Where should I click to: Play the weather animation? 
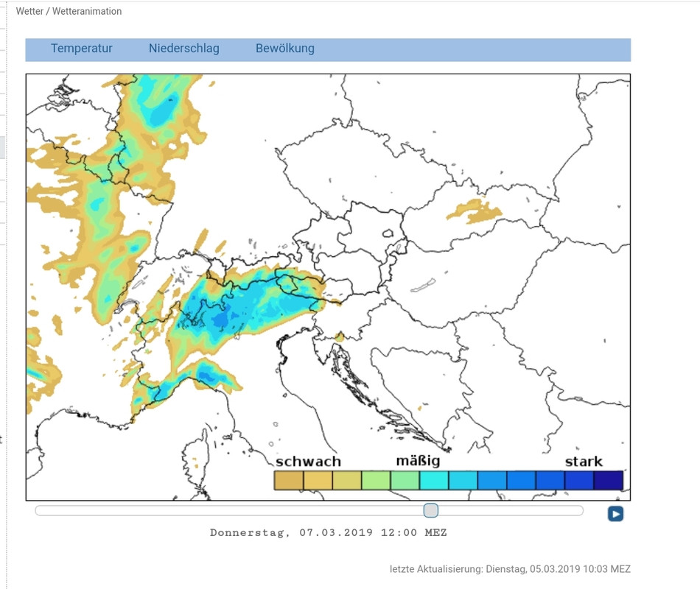(x=615, y=514)
